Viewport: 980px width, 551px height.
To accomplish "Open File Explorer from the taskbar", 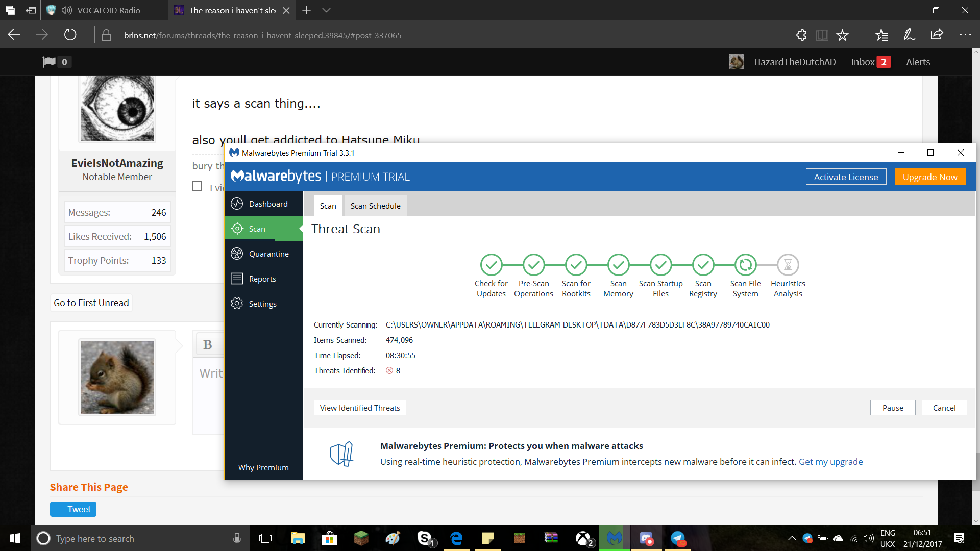I will (x=298, y=538).
